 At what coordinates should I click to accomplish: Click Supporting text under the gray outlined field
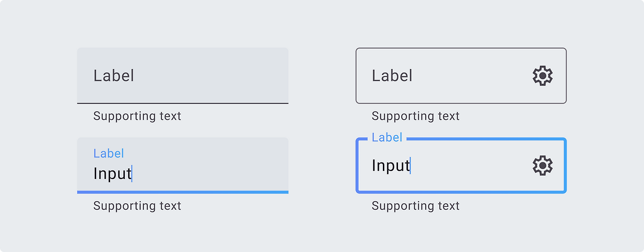coord(416,116)
